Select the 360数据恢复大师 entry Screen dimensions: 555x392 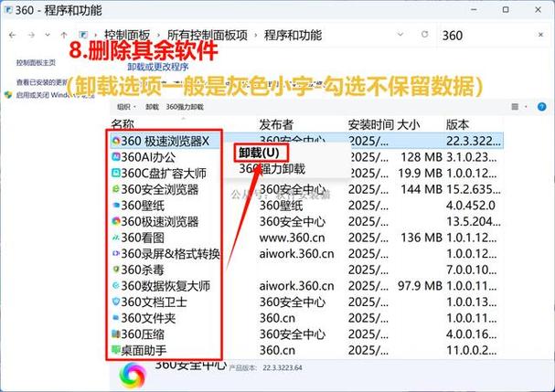point(166,285)
